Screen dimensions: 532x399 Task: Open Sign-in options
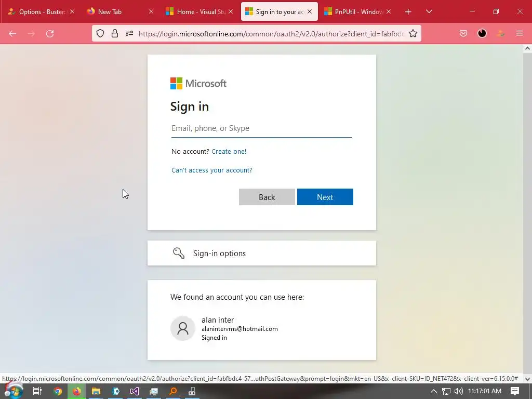[262, 253]
